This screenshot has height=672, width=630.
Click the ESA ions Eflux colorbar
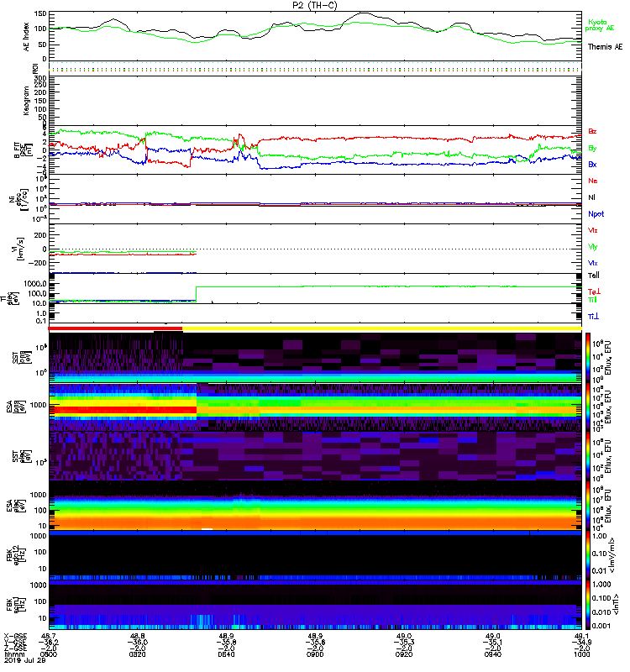(588, 407)
